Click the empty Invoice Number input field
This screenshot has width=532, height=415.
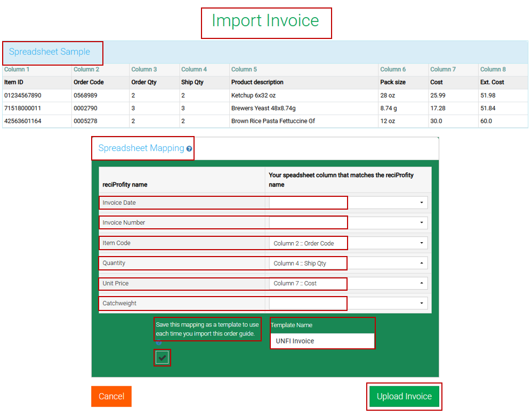(308, 222)
